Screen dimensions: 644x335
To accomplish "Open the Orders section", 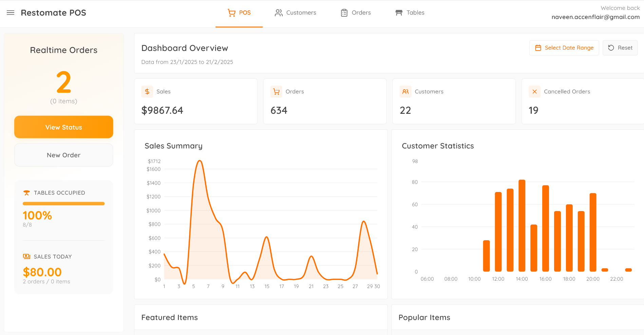I will 355,13.
